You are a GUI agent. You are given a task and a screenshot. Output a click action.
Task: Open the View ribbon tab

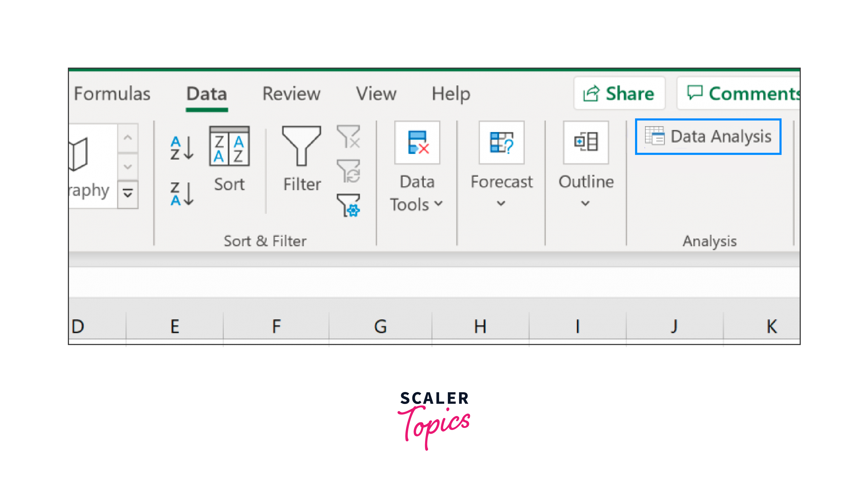[376, 94]
